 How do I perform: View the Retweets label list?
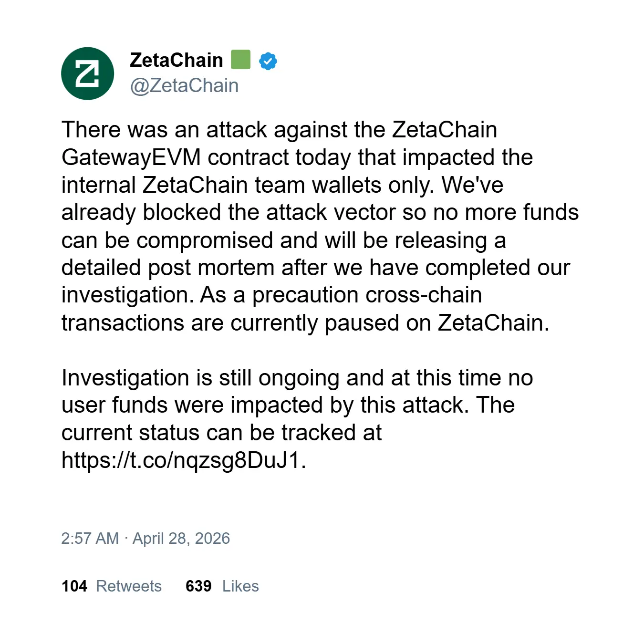129,586
